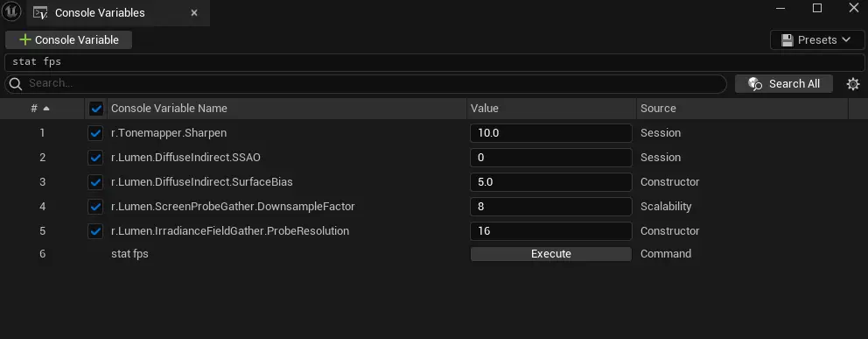This screenshot has height=339, width=868.
Task: Click the search magnifier icon
Action: coord(16,83)
